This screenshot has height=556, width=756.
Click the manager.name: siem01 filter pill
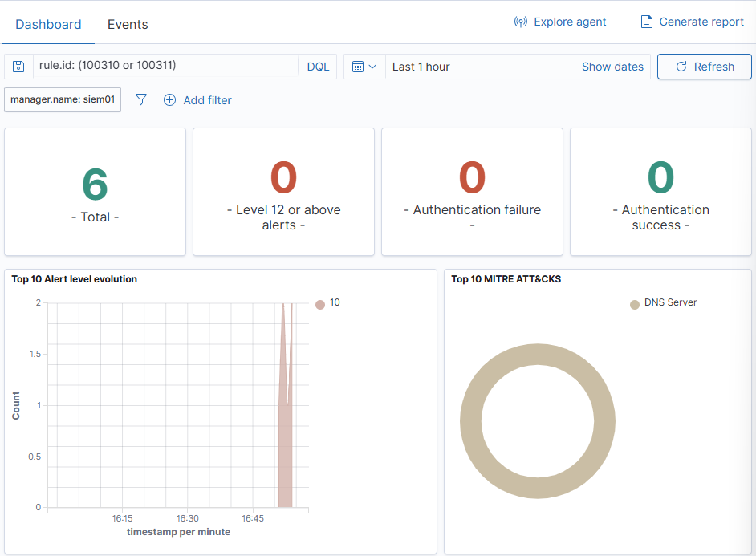[x=63, y=99]
